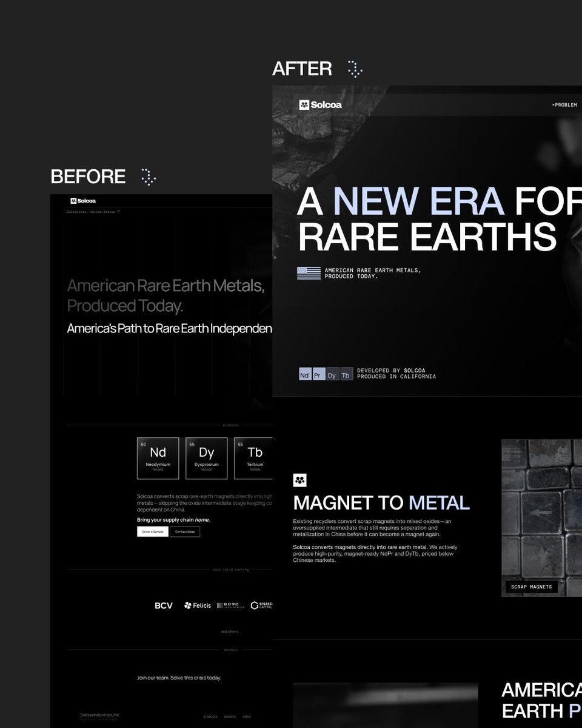Image resolution: width=582 pixels, height=728 pixels.
Task: Click the Solcoa logo in the After header
Action: coord(320,105)
